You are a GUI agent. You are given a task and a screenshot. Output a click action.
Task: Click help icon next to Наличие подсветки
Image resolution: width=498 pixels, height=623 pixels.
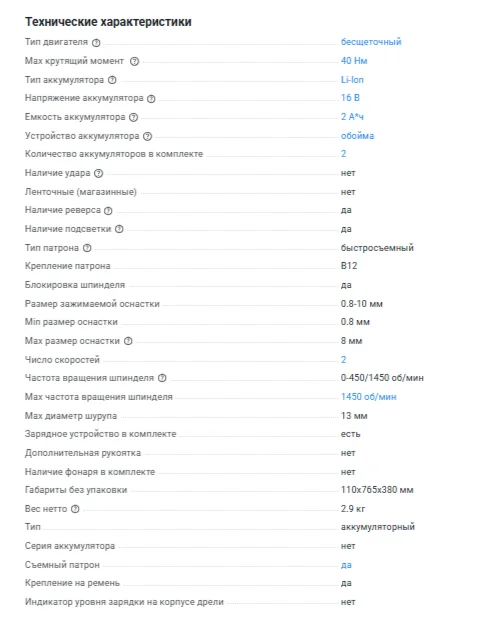(x=119, y=229)
